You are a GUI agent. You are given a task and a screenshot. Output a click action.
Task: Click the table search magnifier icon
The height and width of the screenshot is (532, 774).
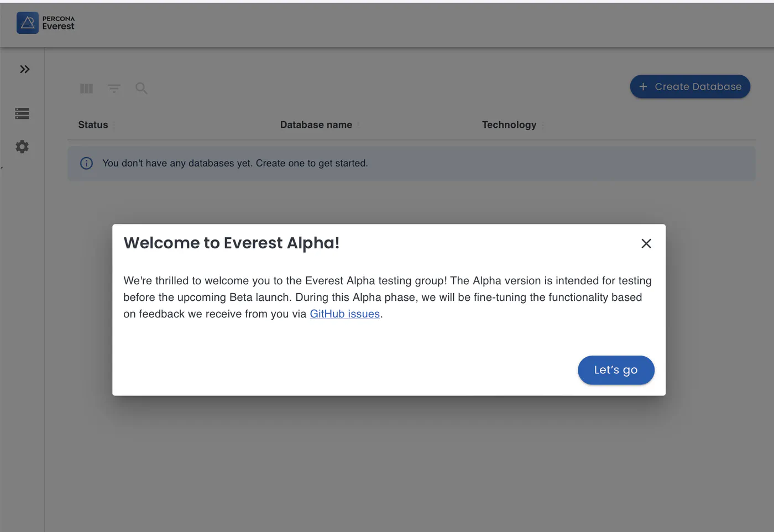click(x=142, y=88)
